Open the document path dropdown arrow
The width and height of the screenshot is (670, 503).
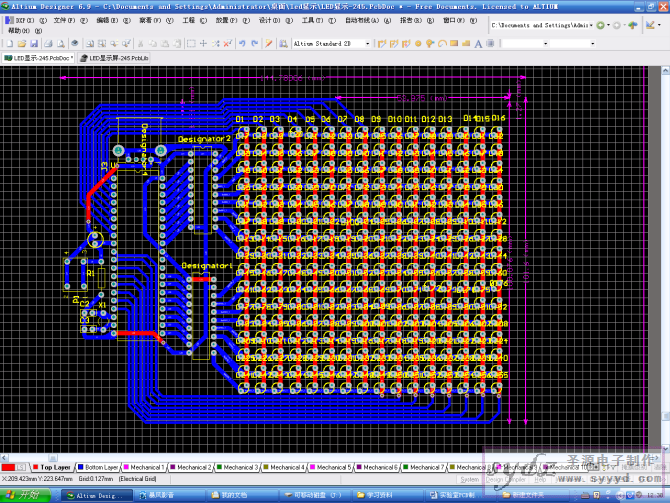(x=591, y=25)
